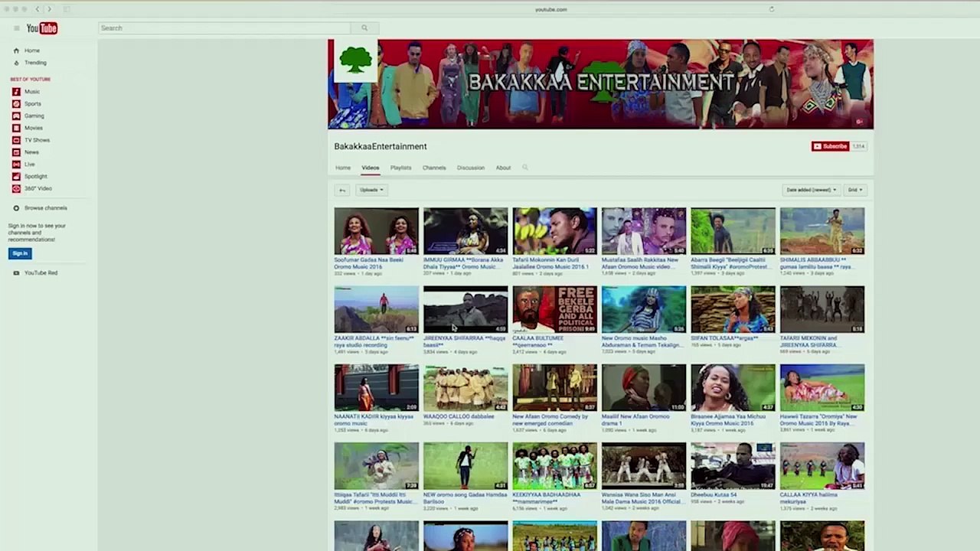The image size is (980, 551).
Task: Play the Mallif New Afaan Oromoo drama thumbnail
Action: pyautogui.click(x=644, y=388)
